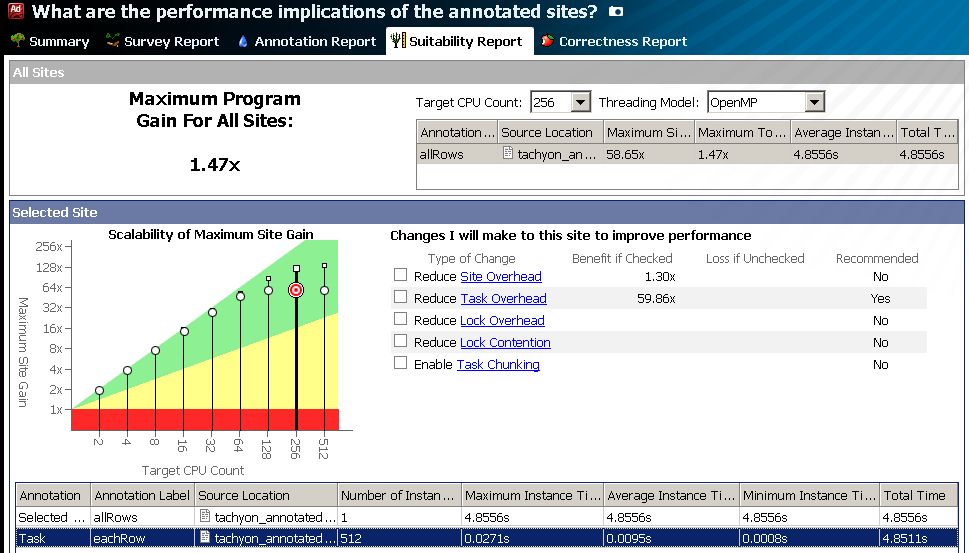Select the 512 CPU data point on chart
The width and height of the screenshot is (969, 553).
point(324,290)
